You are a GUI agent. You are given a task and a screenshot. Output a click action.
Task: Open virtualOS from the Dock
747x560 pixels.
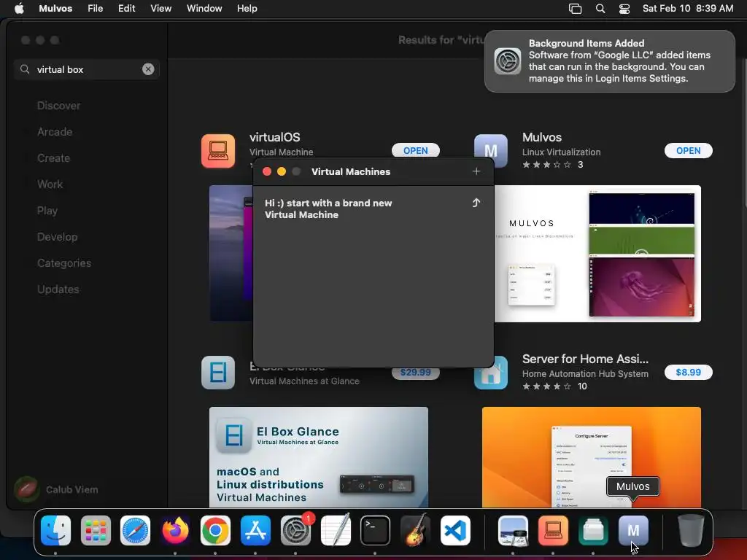[553, 531]
